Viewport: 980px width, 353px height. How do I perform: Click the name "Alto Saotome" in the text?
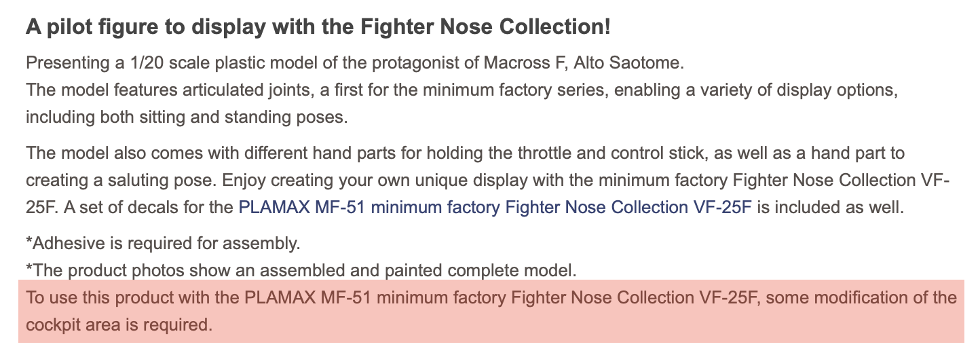628,64
